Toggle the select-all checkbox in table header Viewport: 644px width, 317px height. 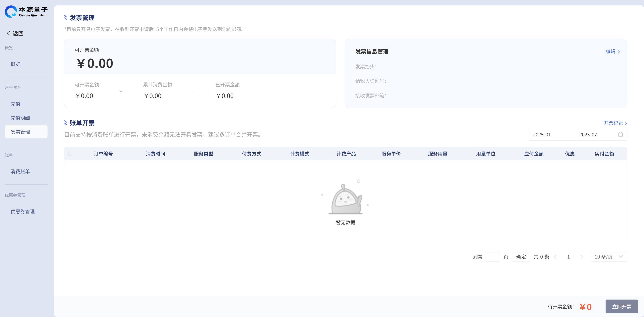point(71,153)
